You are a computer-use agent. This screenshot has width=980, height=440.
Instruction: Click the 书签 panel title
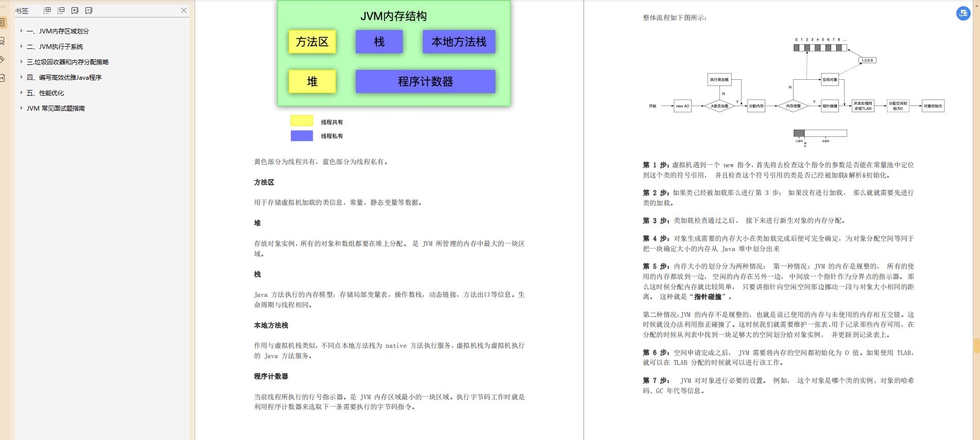[x=22, y=11]
